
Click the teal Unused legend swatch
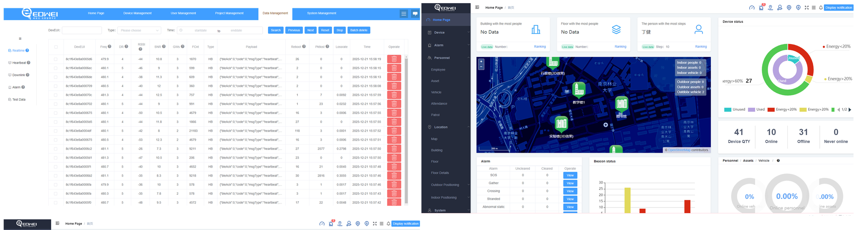(728, 110)
